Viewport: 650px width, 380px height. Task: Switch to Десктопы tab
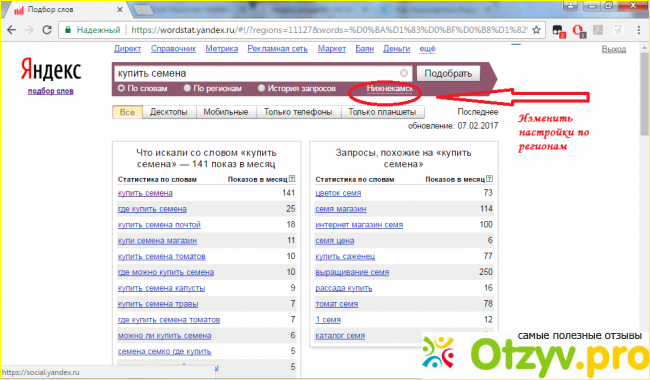pyautogui.click(x=169, y=112)
